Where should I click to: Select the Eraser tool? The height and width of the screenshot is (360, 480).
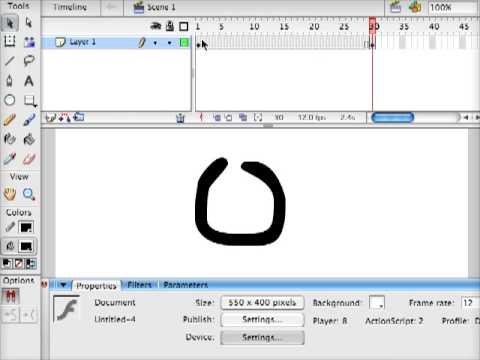(x=29, y=159)
